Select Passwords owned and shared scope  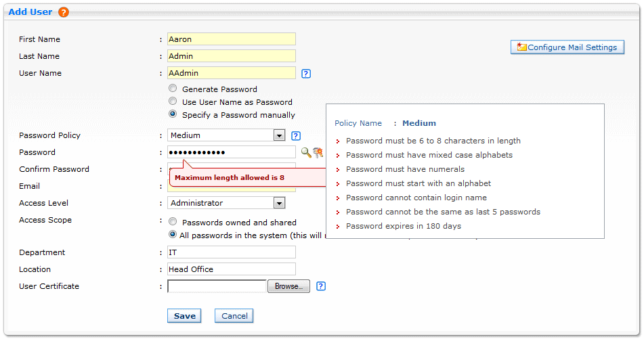click(173, 222)
